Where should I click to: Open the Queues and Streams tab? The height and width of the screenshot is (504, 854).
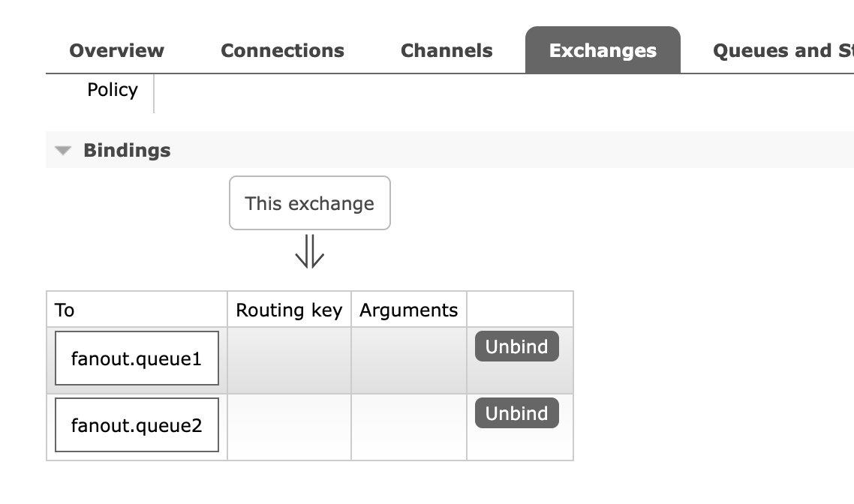(783, 50)
